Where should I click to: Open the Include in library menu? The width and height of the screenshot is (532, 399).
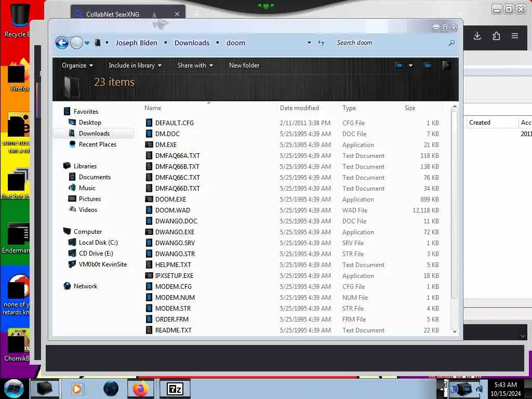(x=135, y=65)
